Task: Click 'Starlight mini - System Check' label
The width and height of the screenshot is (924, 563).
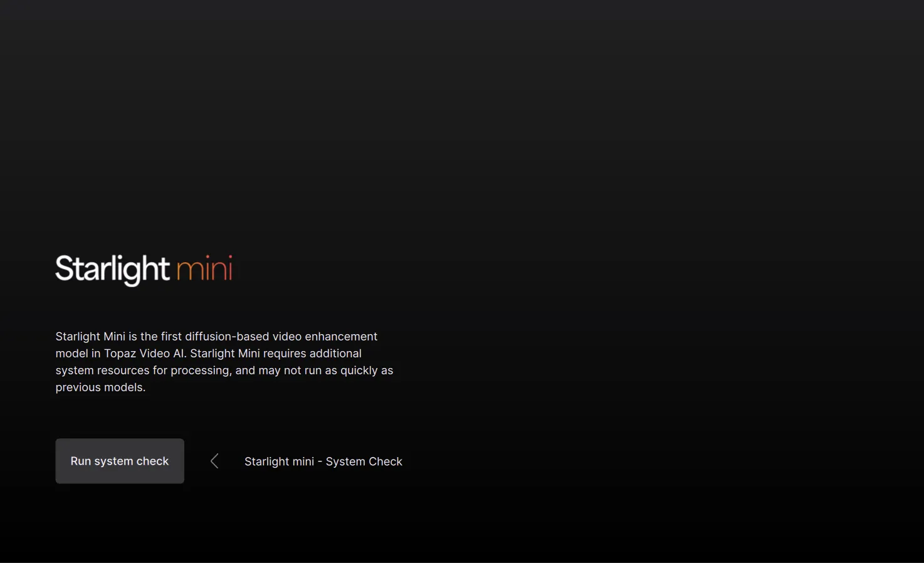Action: click(x=323, y=461)
